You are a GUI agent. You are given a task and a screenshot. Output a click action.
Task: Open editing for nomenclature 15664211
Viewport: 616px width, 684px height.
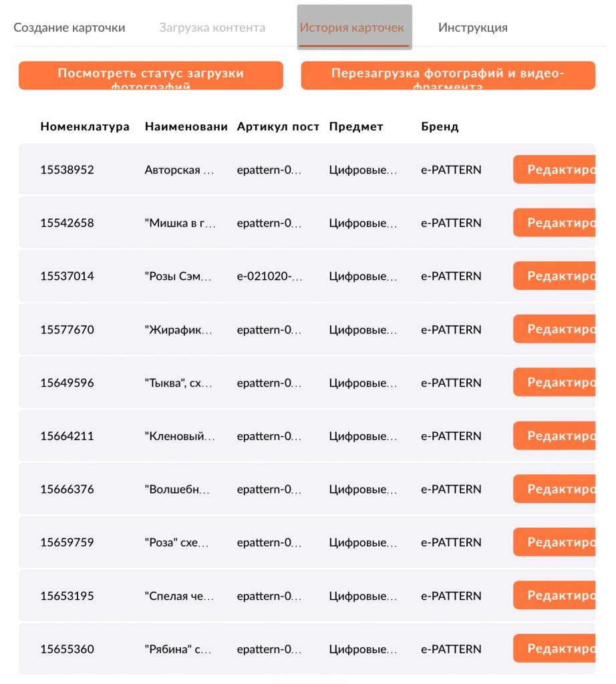coord(554,436)
